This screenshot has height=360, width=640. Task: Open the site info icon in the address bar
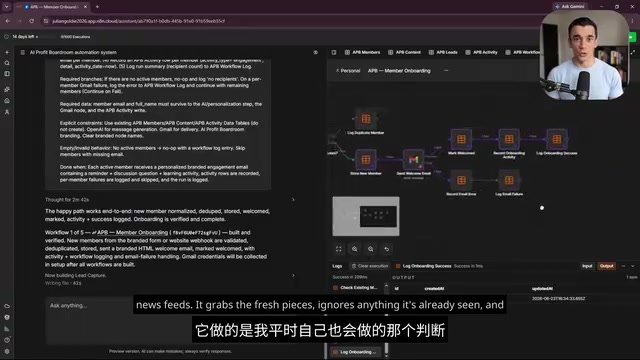[46, 21]
